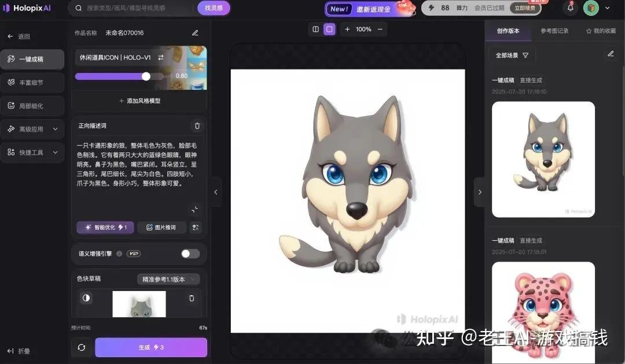The image size is (625, 364).
Task: Click the main wolf canvas image
Action: tap(348, 201)
